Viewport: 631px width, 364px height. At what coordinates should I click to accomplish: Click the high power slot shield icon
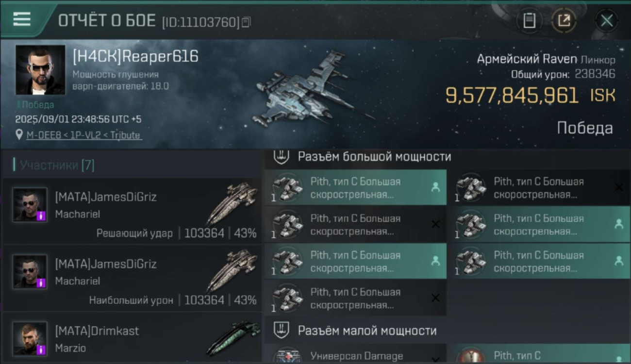click(282, 156)
